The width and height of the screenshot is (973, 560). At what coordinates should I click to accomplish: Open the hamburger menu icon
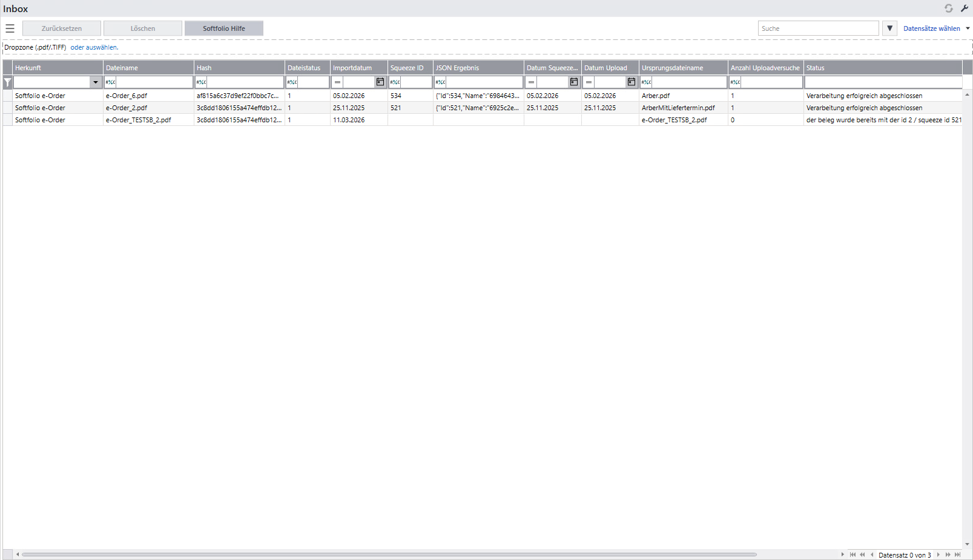coord(10,28)
